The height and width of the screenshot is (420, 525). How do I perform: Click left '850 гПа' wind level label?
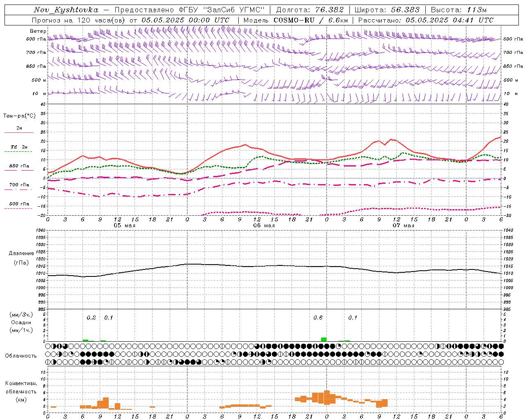click(36, 66)
